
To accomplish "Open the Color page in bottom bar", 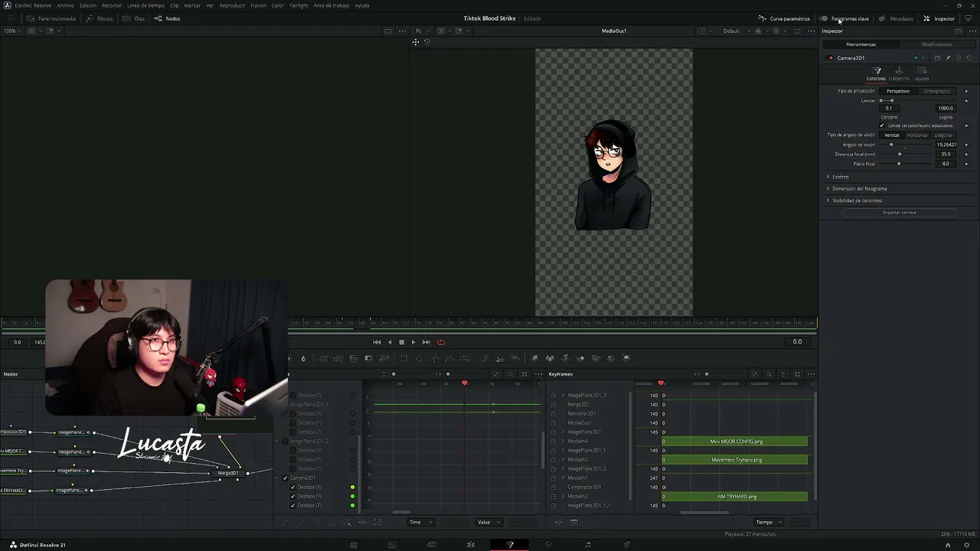I will point(548,545).
